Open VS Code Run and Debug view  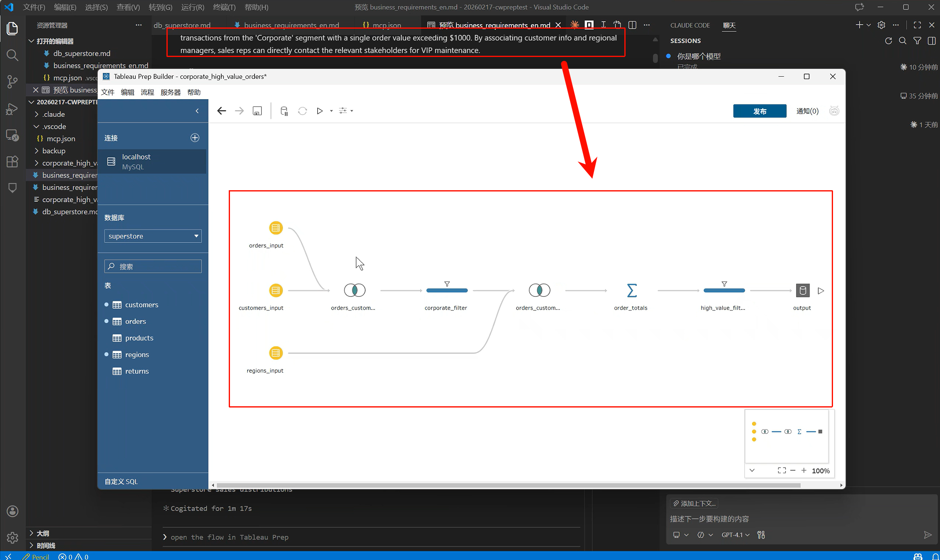[12, 109]
